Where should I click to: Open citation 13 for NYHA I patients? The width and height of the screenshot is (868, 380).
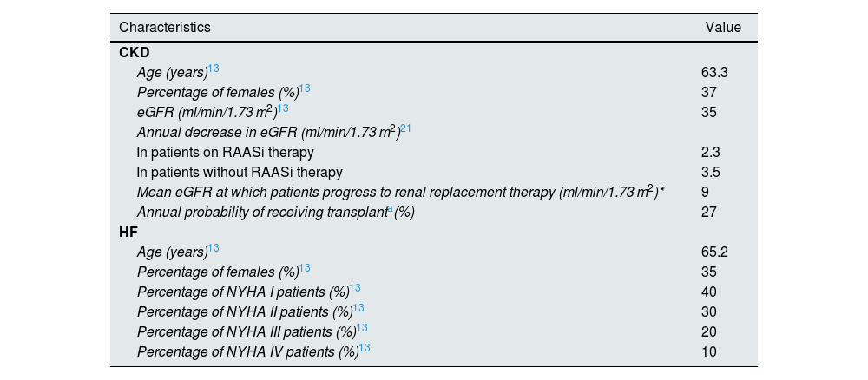(x=355, y=289)
